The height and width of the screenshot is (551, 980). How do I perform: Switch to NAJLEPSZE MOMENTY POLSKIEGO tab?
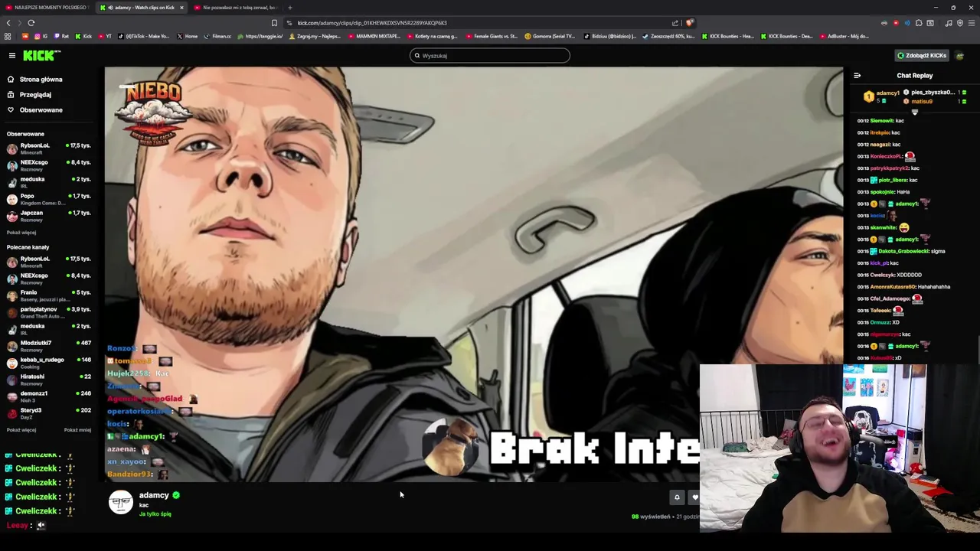(x=47, y=8)
